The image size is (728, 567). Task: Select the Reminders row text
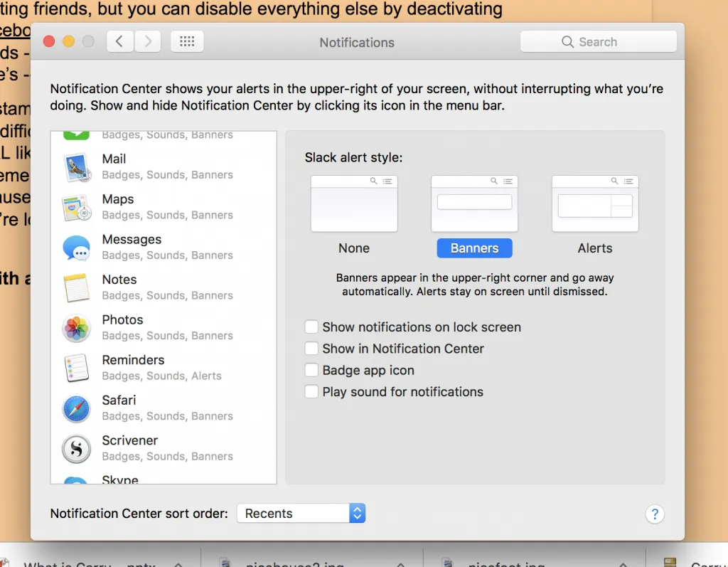(133, 360)
